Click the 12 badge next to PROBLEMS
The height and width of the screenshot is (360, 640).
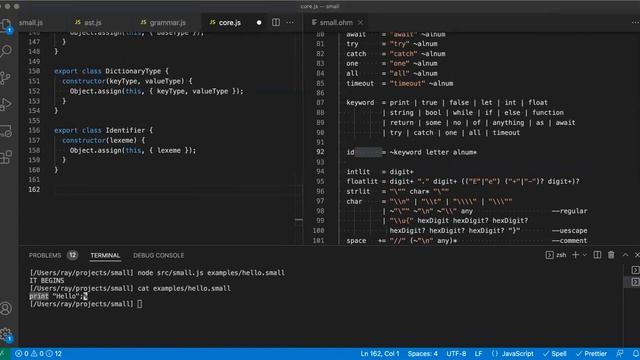[x=72, y=255]
